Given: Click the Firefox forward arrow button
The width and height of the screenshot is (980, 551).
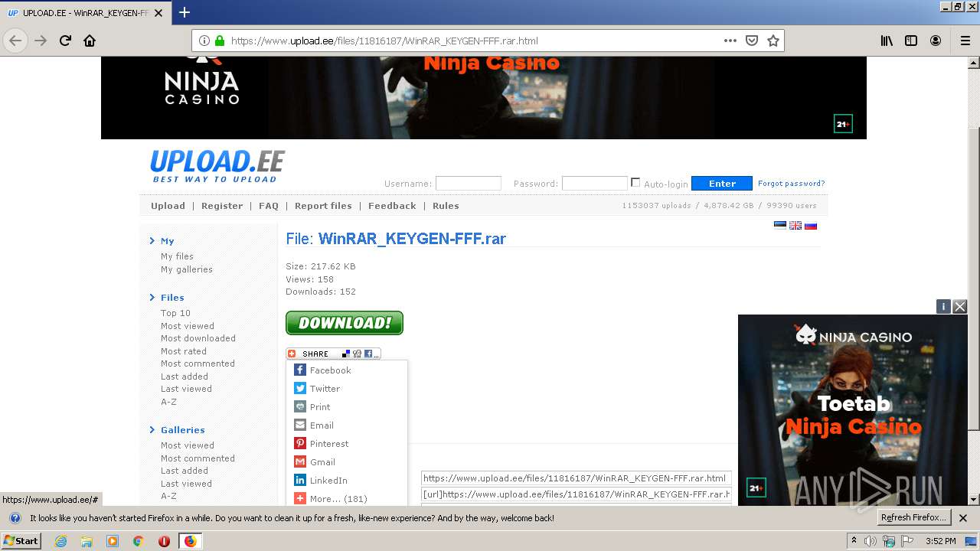Looking at the screenshot, I should (x=41, y=41).
